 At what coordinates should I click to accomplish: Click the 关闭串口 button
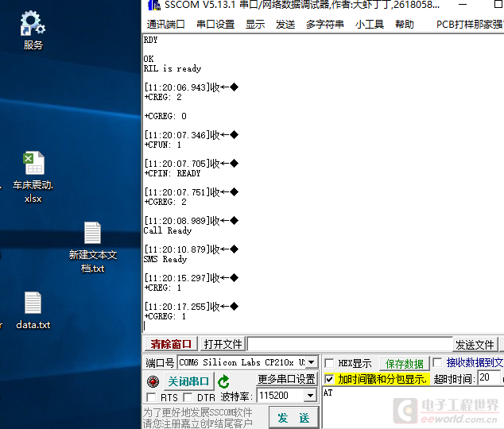click(188, 381)
